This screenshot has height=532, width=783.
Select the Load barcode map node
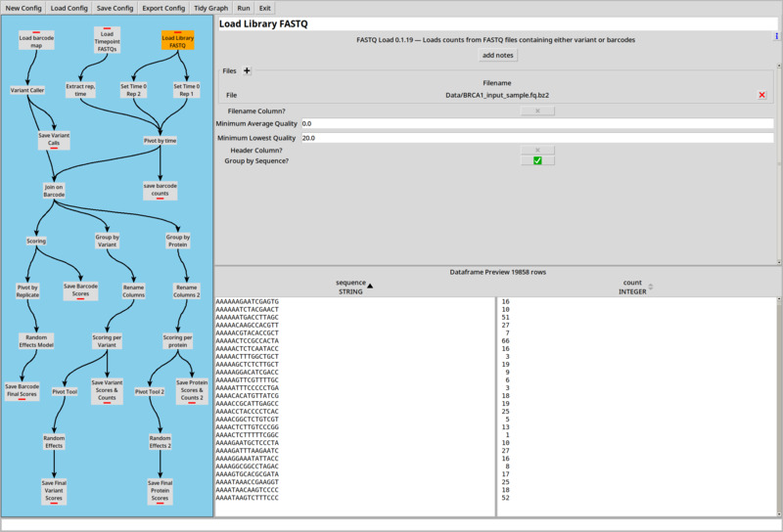click(36, 41)
